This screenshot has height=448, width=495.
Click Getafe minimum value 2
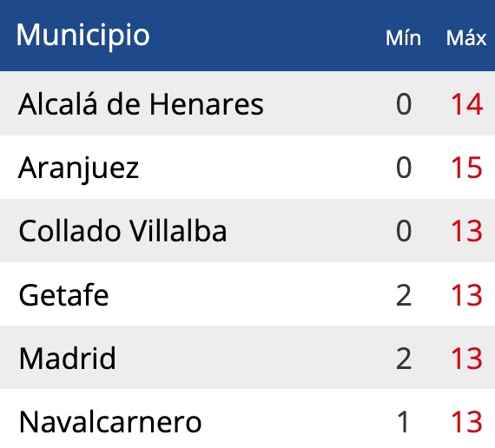[x=404, y=294]
